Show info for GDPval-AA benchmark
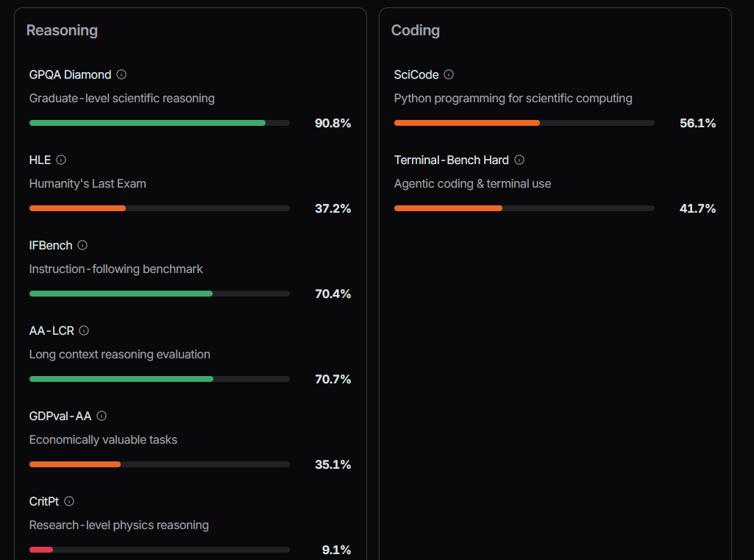The width and height of the screenshot is (754, 560). (102, 416)
